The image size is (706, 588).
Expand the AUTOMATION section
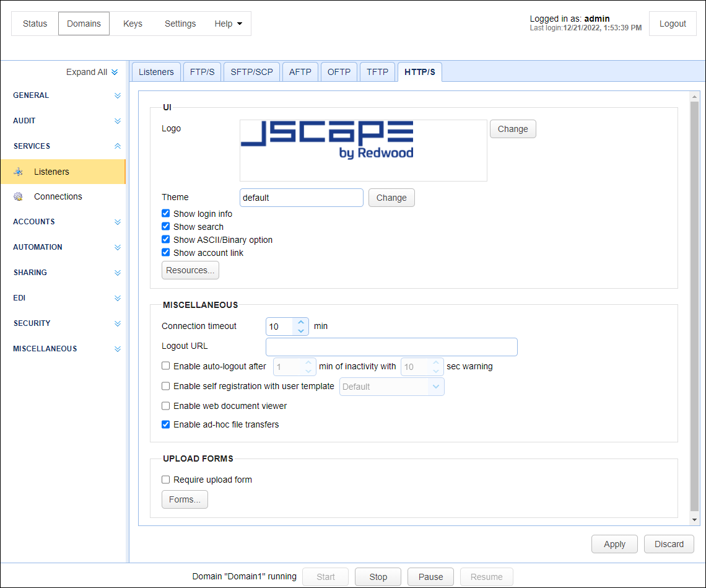point(118,247)
